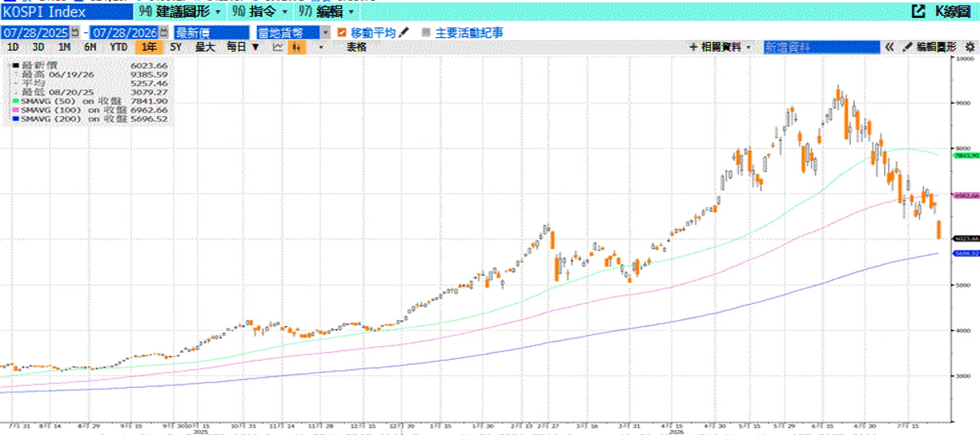980x435 pixels.
Task: Click the blue SMAVG (200) color swatch
Action: [x=16, y=119]
